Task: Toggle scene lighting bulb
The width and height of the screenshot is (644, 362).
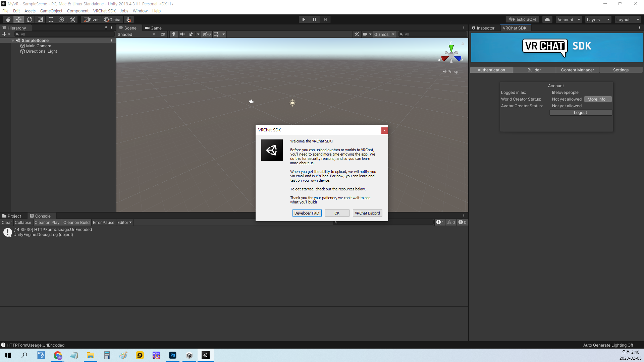Action: pyautogui.click(x=173, y=34)
